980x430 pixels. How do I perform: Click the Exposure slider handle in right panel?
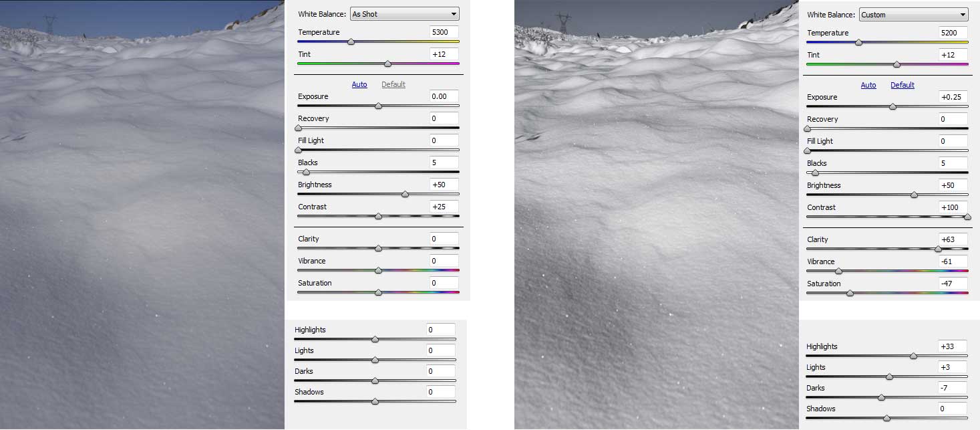point(892,106)
